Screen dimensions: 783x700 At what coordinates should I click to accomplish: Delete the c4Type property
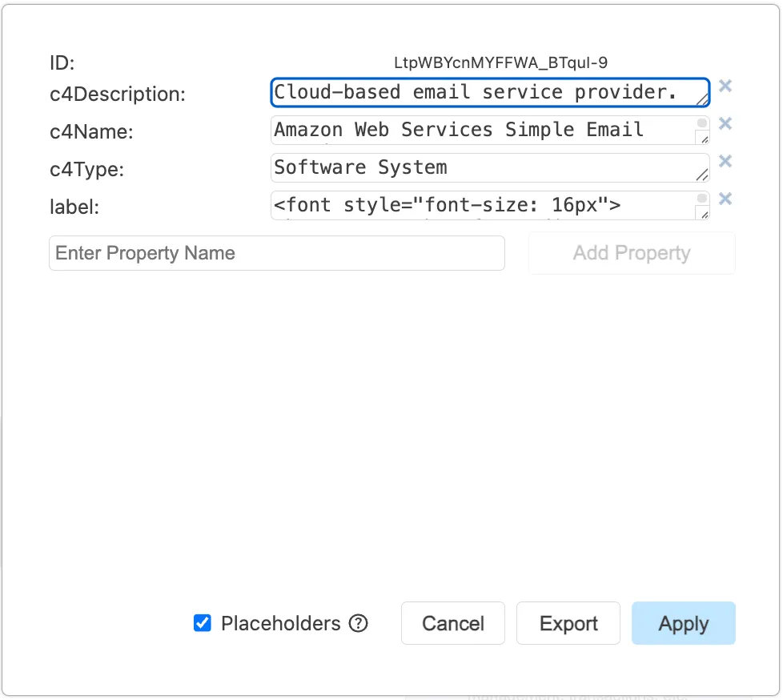(725, 161)
